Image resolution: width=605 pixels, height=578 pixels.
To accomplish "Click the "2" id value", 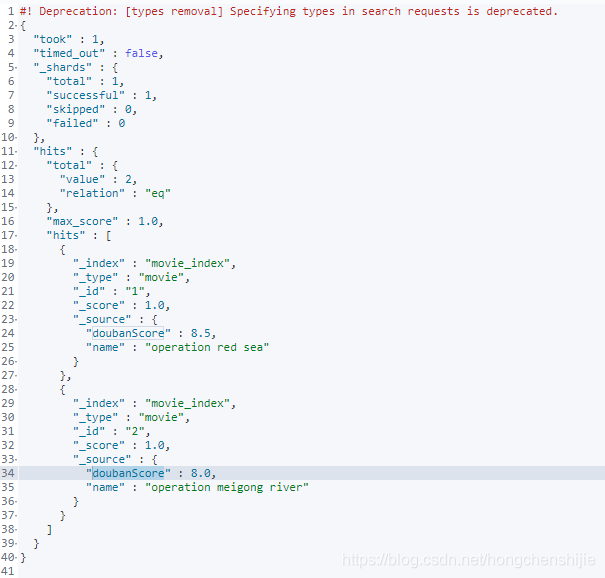I will point(135,431).
